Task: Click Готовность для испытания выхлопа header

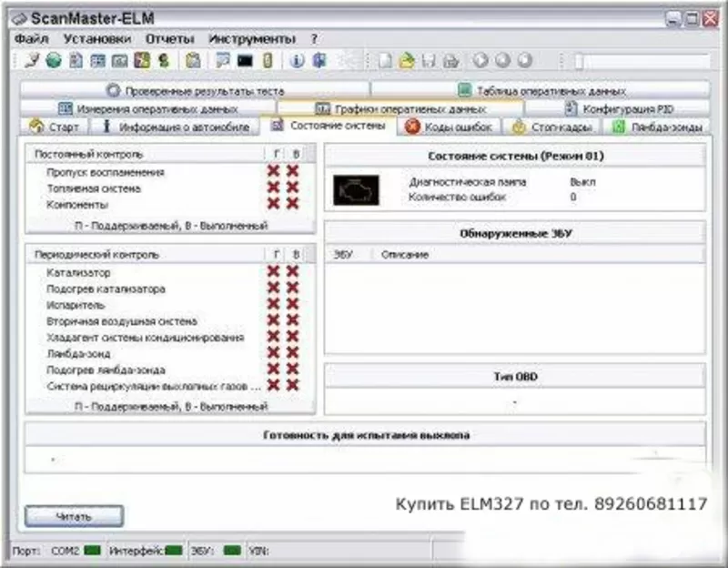Action: [366, 435]
